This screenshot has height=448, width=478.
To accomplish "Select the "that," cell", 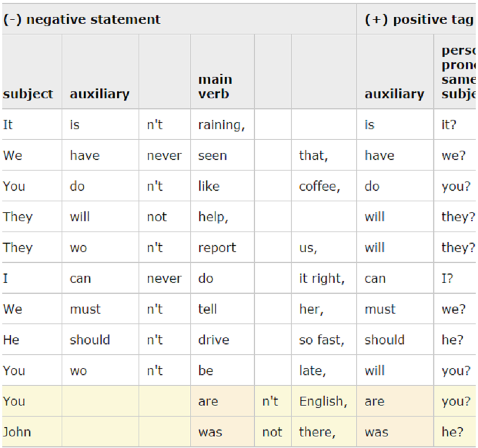I will [313, 155].
